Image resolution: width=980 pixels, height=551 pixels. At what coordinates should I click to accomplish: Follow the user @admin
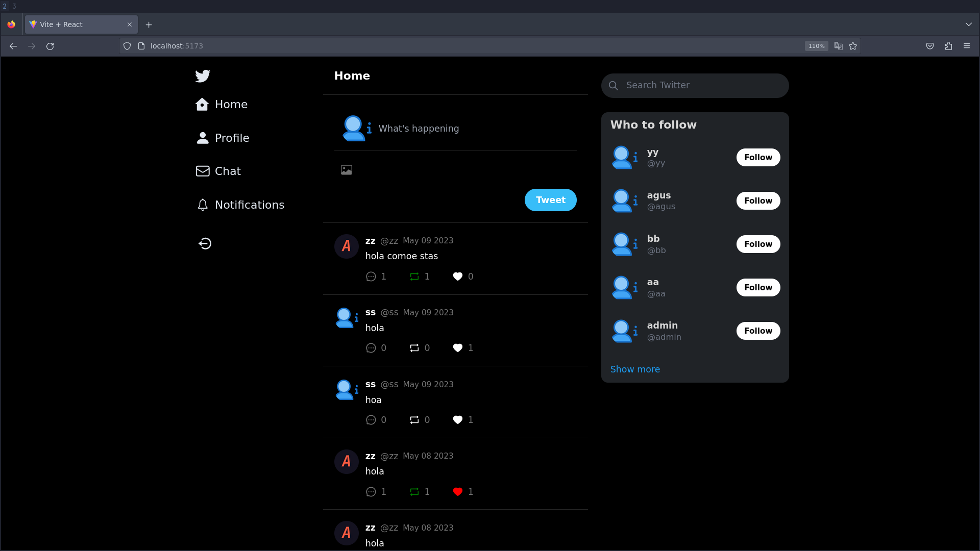(x=758, y=331)
